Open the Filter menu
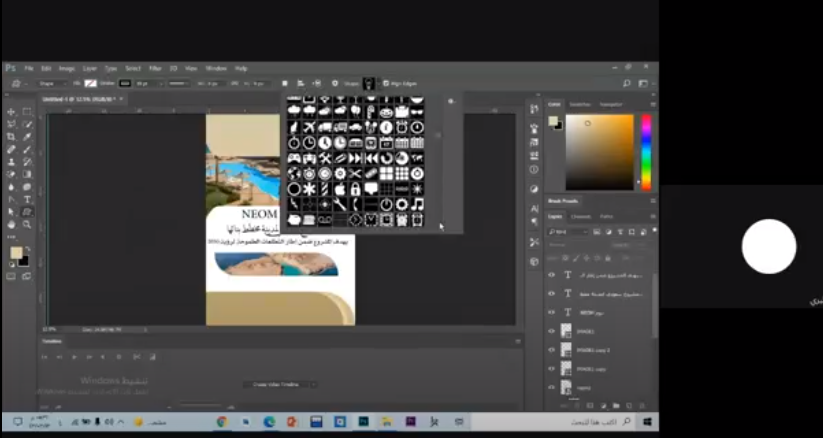Screen dimensions: 823x438 point(155,68)
